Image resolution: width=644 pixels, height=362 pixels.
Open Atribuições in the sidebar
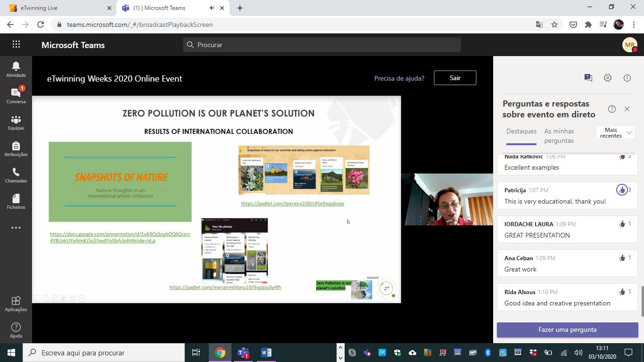pyautogui.click(x=16, y=148)
